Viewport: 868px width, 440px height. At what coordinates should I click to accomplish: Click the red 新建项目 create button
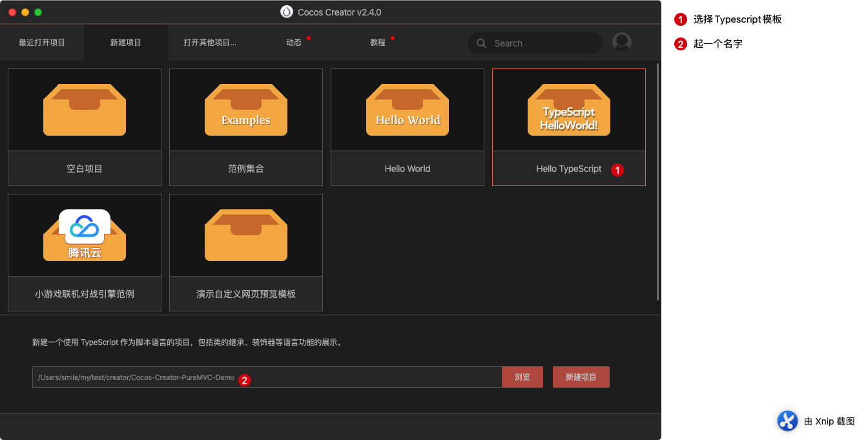581,377
